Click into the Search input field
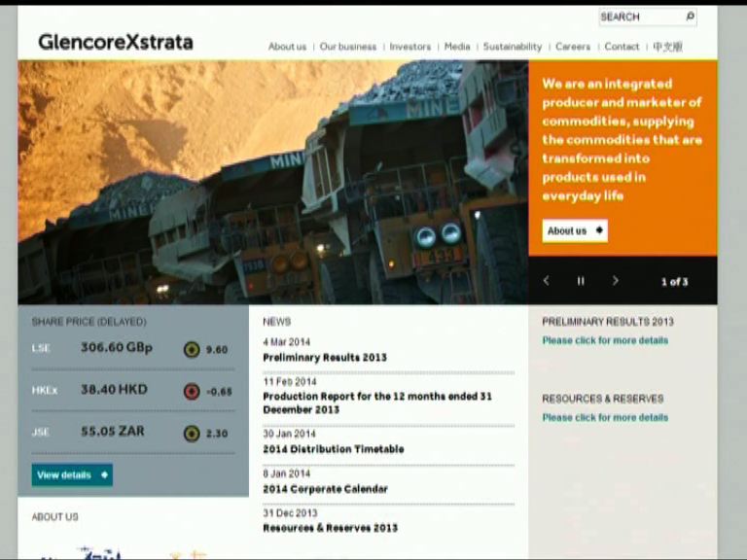 coord(639,17)
